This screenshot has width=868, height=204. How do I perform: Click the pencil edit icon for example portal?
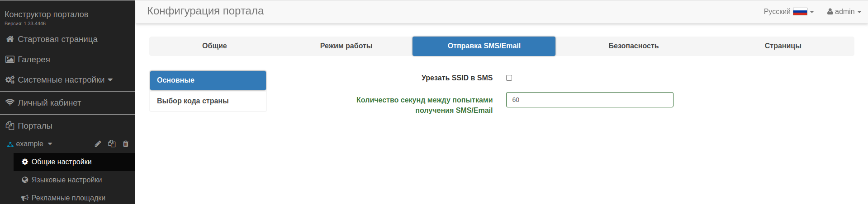point(98,144)
